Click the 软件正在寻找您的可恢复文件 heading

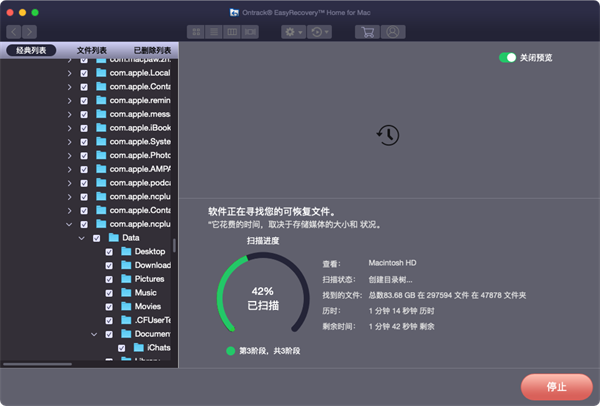(272, 212)
